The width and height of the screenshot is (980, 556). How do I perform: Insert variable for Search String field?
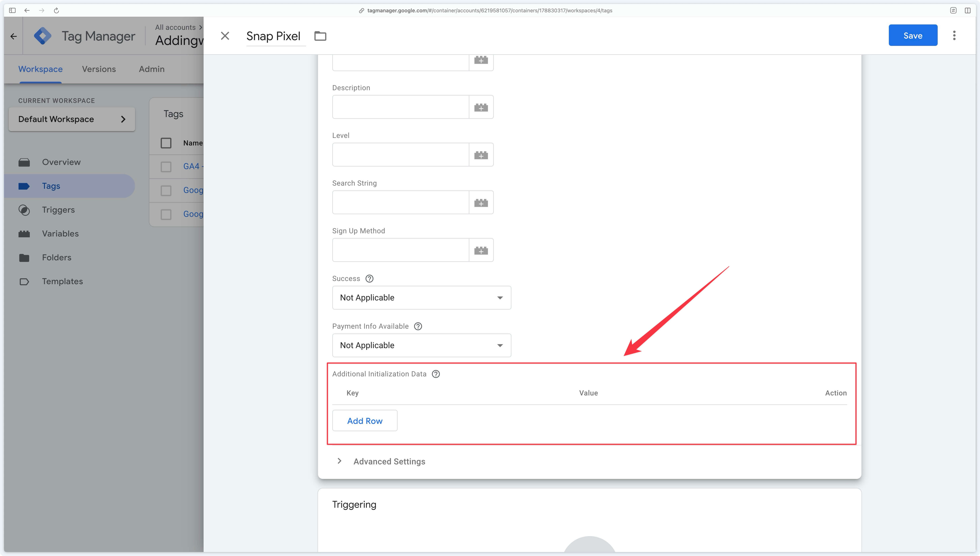(481, 203)
